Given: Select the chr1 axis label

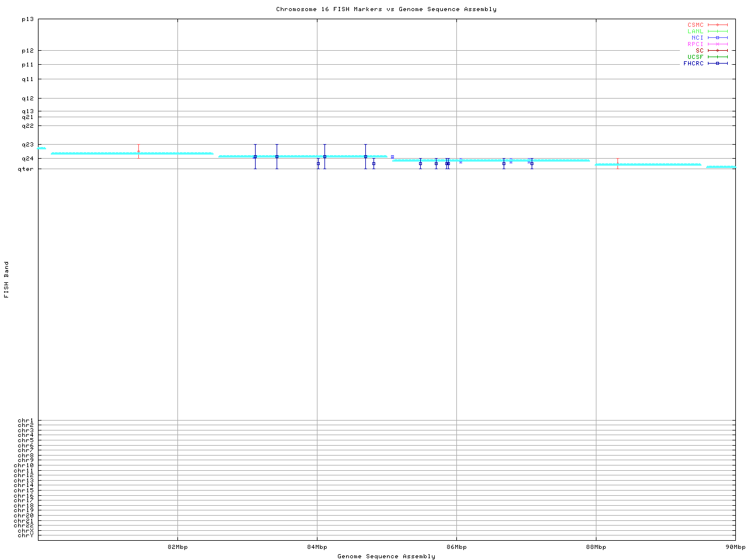Looking at the screenshot, I should tap(26, 421).
